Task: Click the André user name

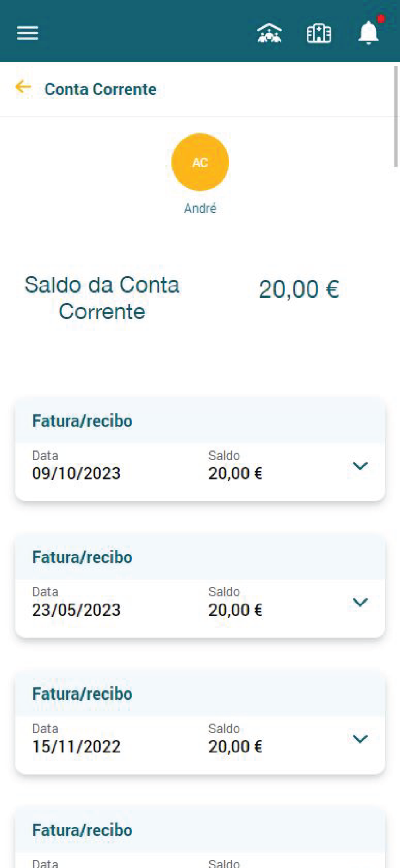Action: 200,208
